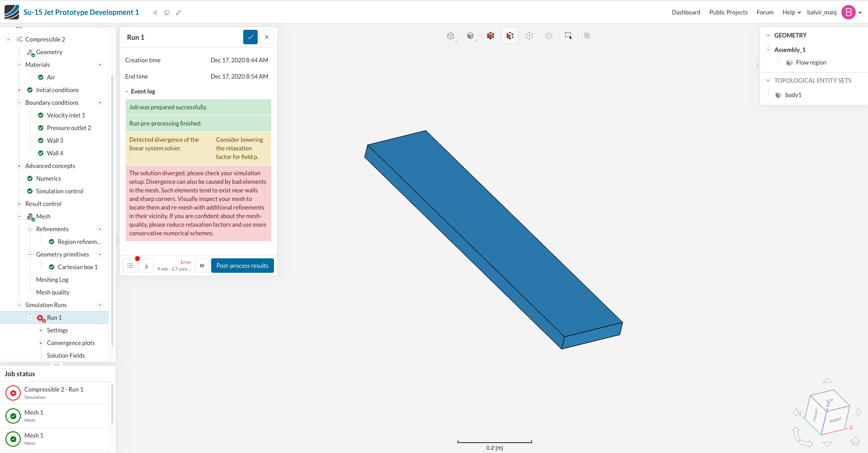Reset view with the home icon
The width and height of the screenshot is (868, 453).
pyautogui.click(x=855, y=440)
